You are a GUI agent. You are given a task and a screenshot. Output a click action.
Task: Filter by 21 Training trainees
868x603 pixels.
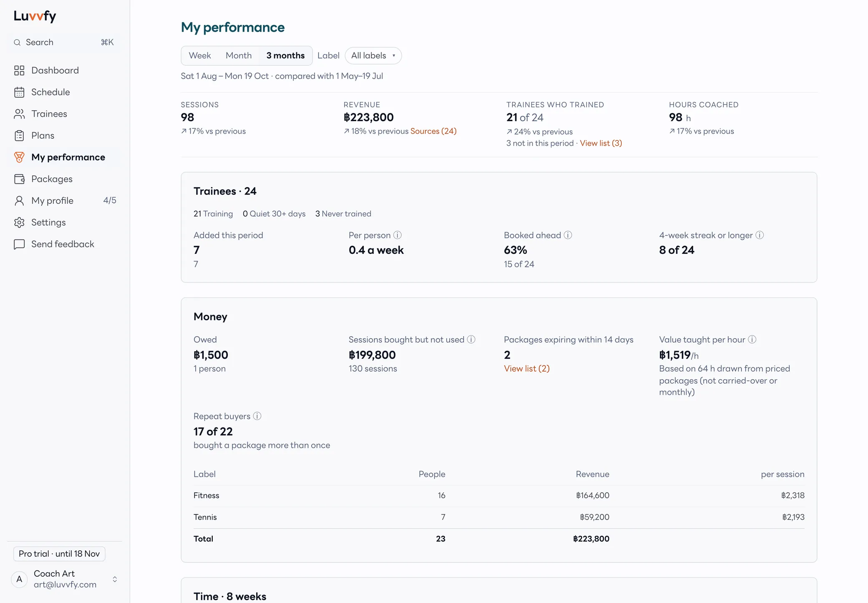213,214
